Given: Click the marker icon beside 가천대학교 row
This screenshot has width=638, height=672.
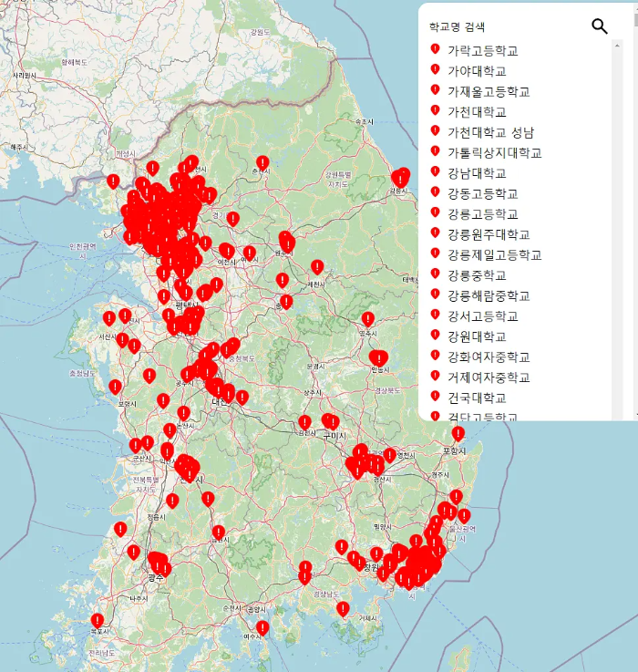Looking at the screenshot, I should point(435,110).
